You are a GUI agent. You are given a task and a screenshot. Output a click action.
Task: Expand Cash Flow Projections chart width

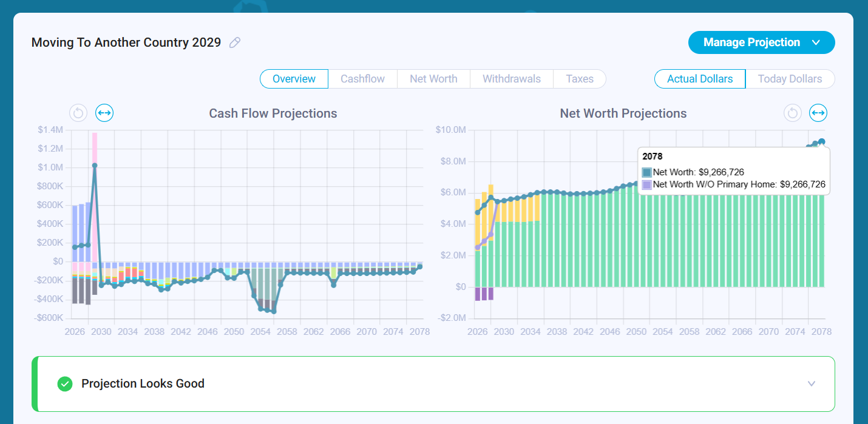tap(104, 113)
